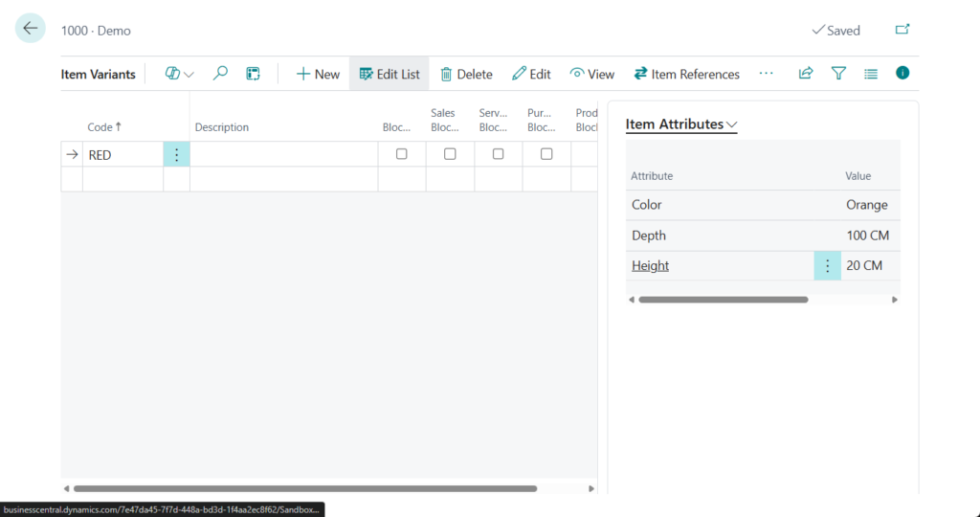The width and height of the screenshot is (980, 517).
Task: Click the New button
Action: tap(318, 74)
